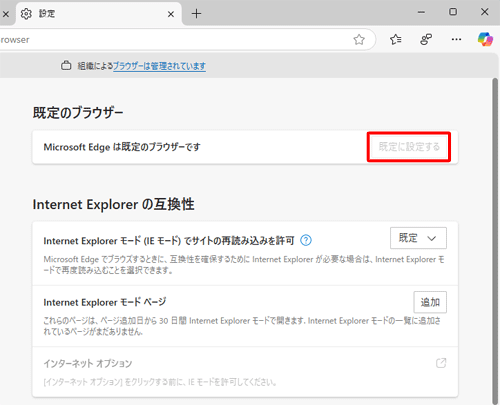Image resolution: width=500 pixels, height=405 pixels.
Task: Open the IE mode 既定 dropdown
Action: [x=418, y=238]
